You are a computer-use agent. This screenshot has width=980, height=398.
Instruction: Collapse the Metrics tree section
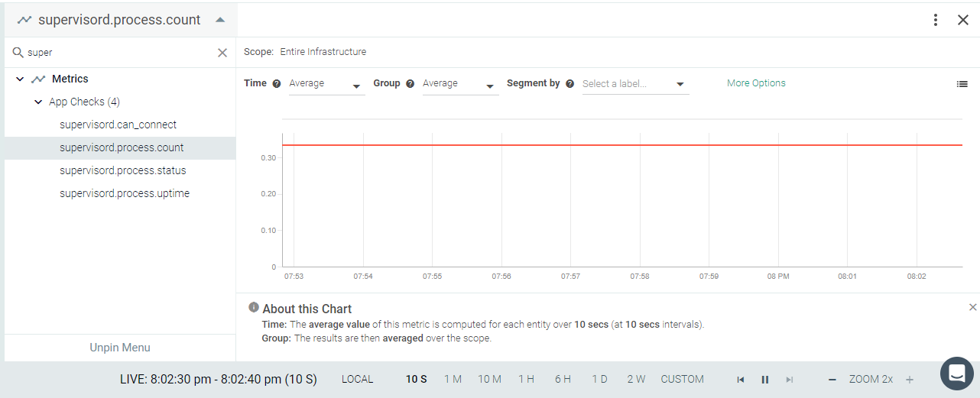20,79
